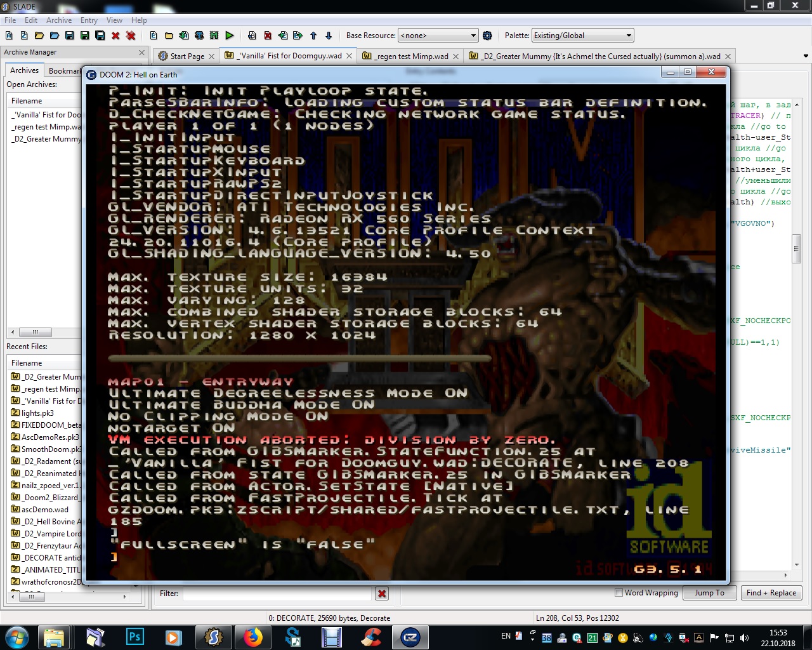Click the New Entry toolbar icon
Viewport: 812px width, 650px height.
(154, 36)
